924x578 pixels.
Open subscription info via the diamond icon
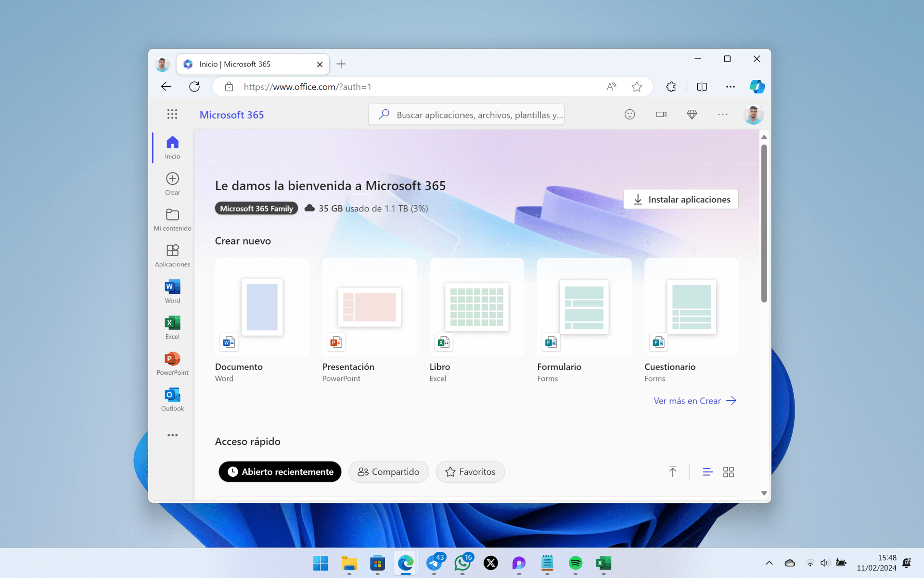[x=692, y=114]
